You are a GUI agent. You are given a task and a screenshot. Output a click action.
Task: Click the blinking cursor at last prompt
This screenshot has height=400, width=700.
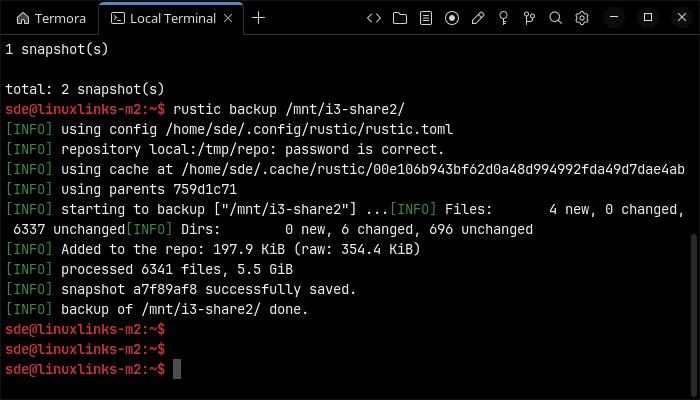point(177,369)
